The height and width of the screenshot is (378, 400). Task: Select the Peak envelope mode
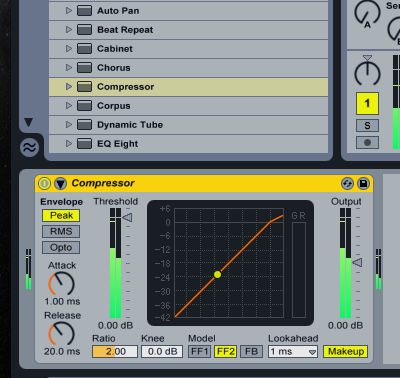61,215
